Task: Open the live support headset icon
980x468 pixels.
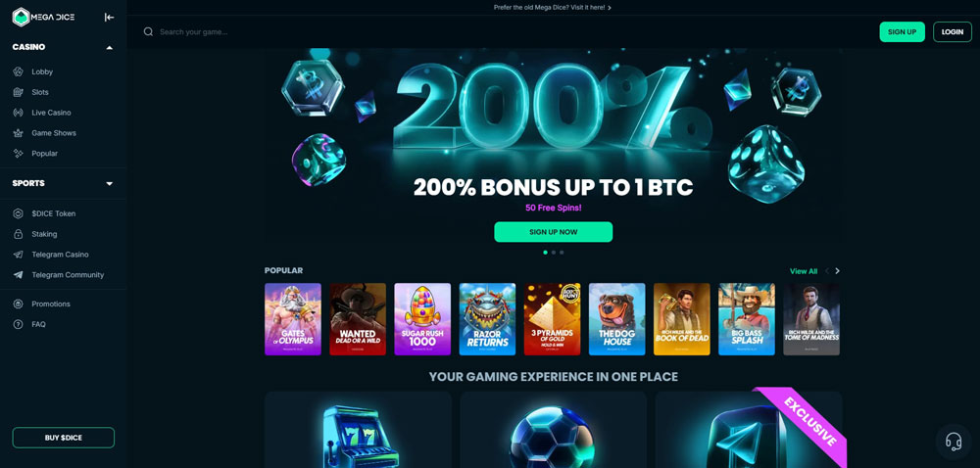Action: point(954,442)
